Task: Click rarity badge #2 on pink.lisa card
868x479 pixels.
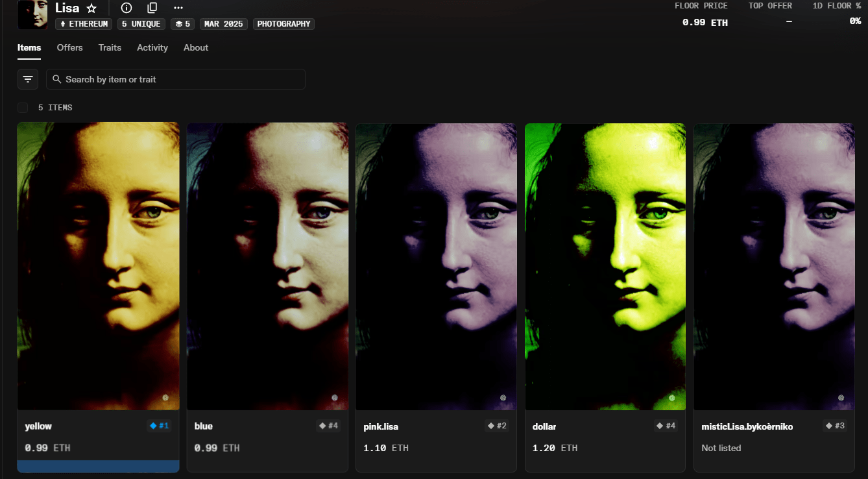Action: (497, 426)
